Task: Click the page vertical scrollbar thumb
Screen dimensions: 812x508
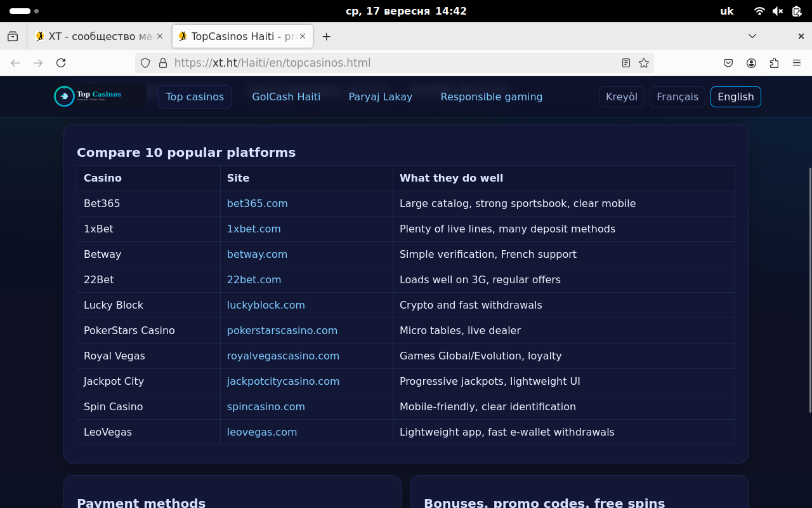Action: pos(809,289)
